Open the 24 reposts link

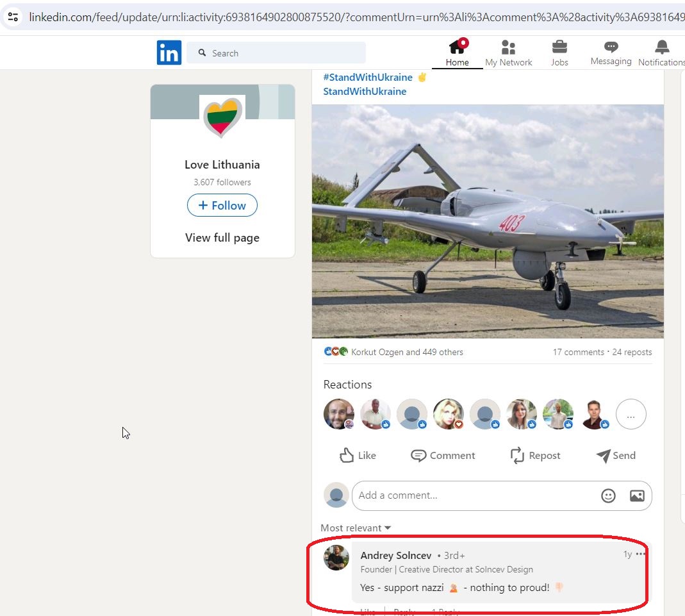point(632,352)
